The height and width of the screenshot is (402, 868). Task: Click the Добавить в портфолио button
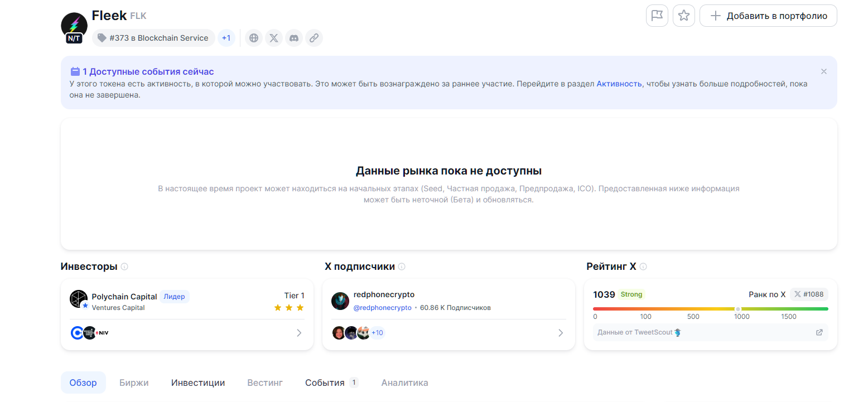coord(768,16)
